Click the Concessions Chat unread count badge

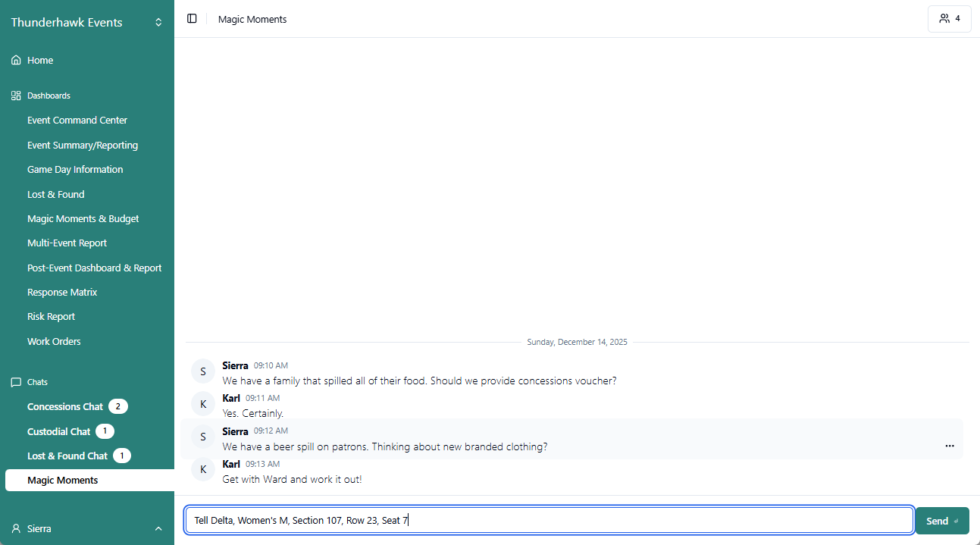pyautogui.click(x=117, y=406)
